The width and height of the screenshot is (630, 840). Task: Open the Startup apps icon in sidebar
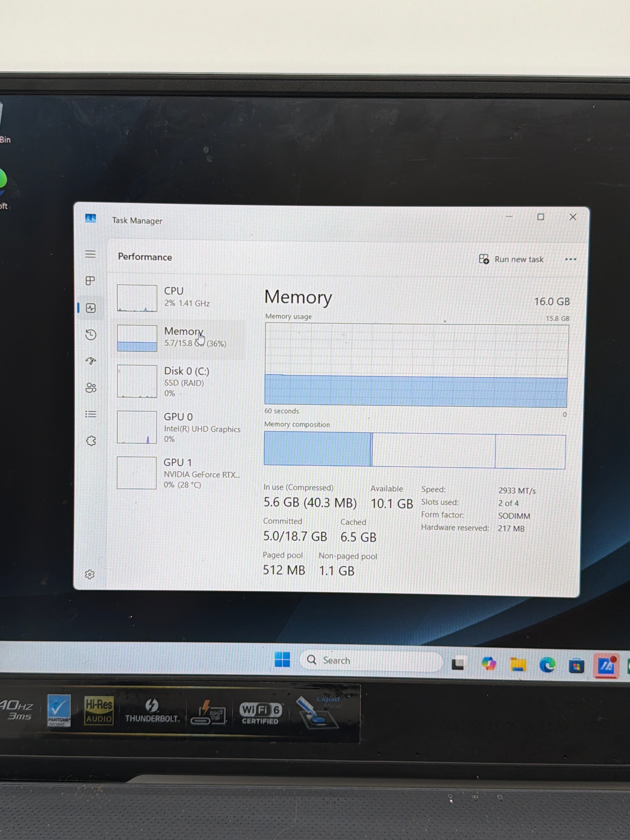click(91, 361)
